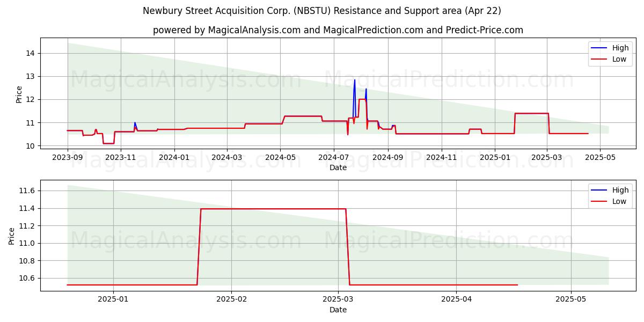Click the 11.4 plateau line in the bottom chart
This screenshot has width=644, height=322.
[273, 209]
